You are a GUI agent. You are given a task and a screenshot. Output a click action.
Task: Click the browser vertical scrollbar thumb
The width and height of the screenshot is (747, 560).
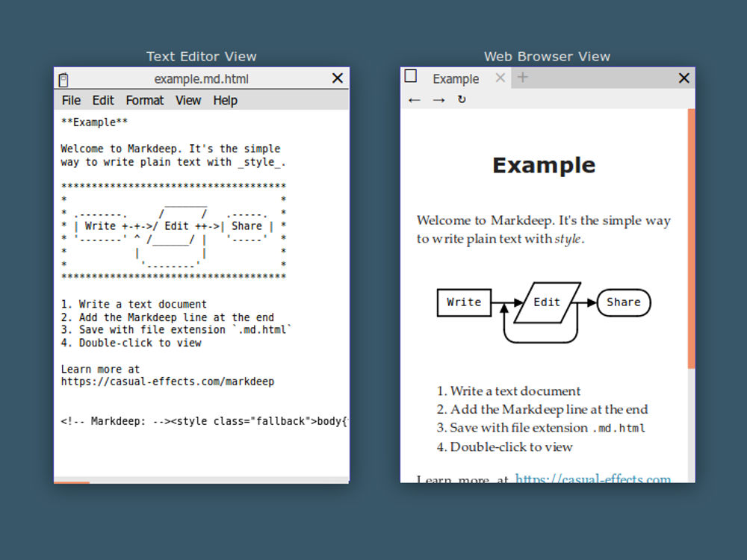[x=691, y=238]
